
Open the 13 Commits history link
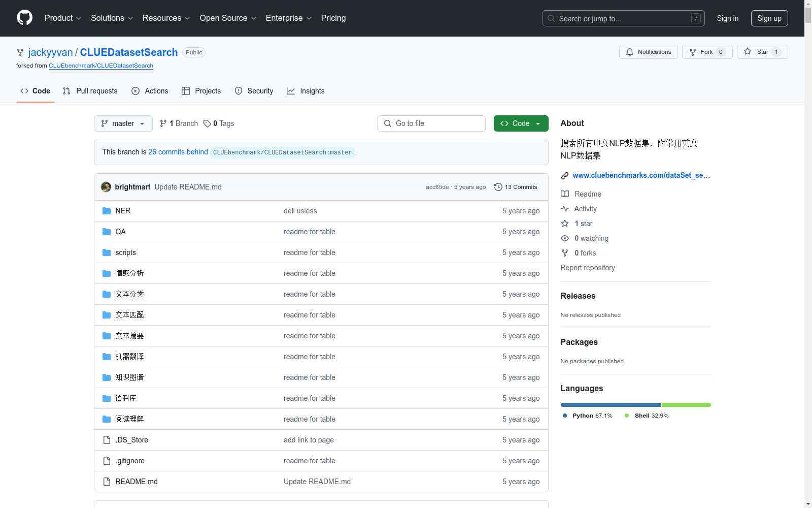pos(516,187)
